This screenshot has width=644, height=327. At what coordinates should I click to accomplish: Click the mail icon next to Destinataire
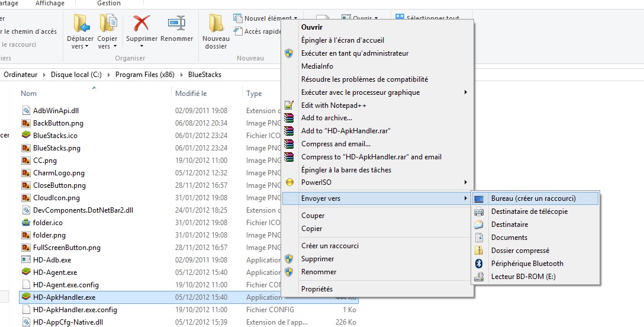coord(479,225)
